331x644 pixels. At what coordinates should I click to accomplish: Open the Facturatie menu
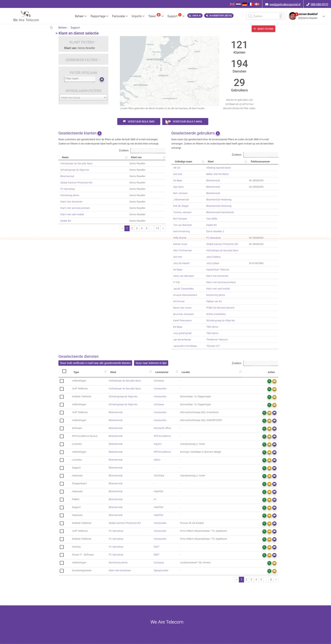tap(120, 16)
